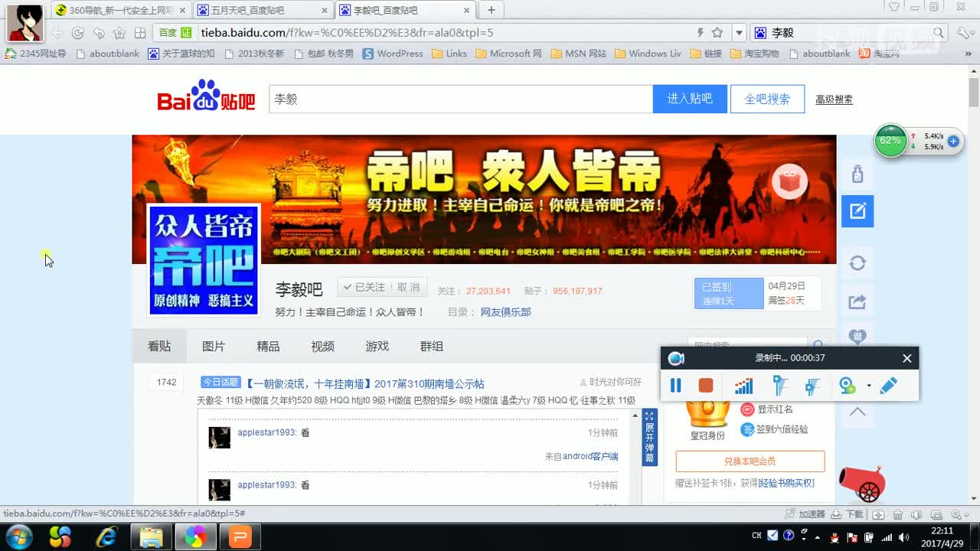Select the 游戏 tab
The image size is (980, 551).
(x=377, y=346)
